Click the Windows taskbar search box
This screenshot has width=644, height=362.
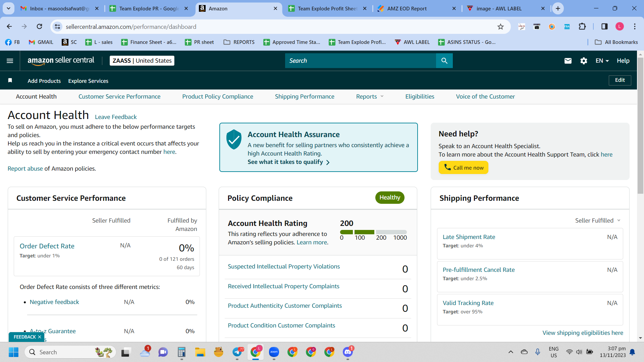pos(70,352)
